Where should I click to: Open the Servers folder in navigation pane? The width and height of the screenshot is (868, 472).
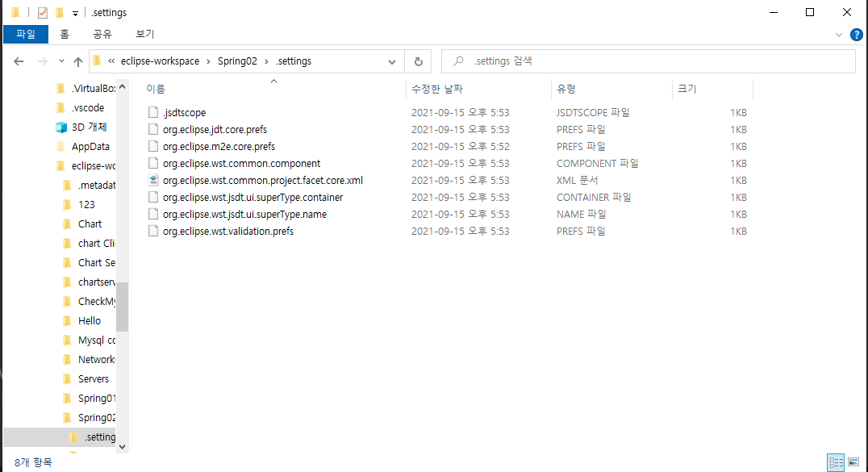point(93,379)
